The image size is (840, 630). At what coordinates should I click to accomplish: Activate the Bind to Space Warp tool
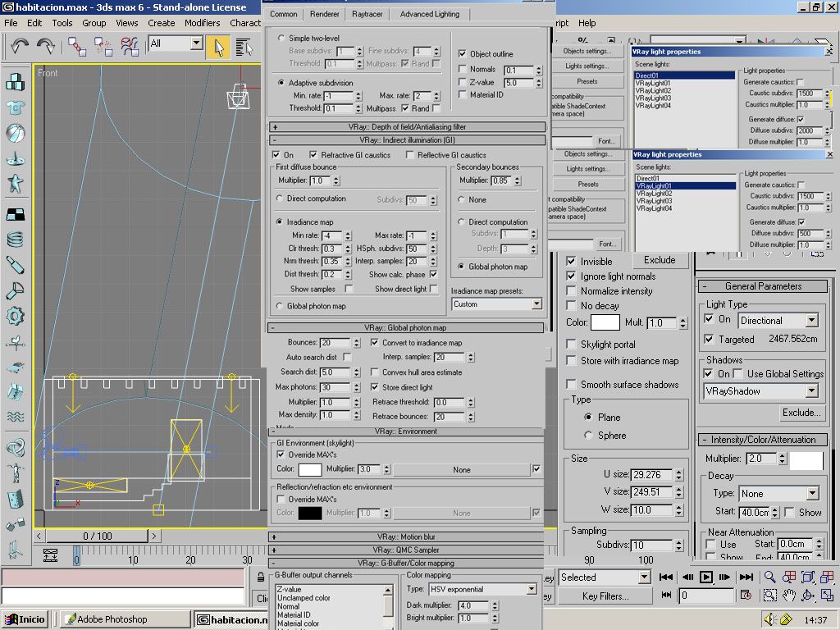130,47
